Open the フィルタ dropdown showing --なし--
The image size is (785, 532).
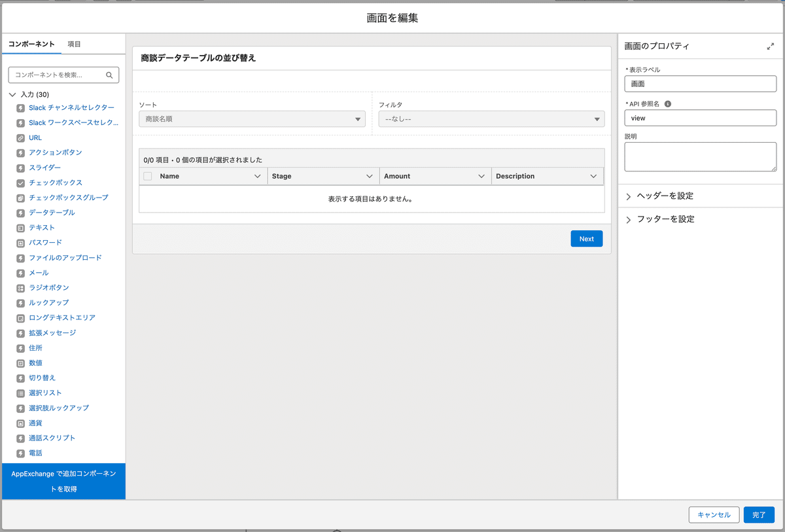click(492, 119)
